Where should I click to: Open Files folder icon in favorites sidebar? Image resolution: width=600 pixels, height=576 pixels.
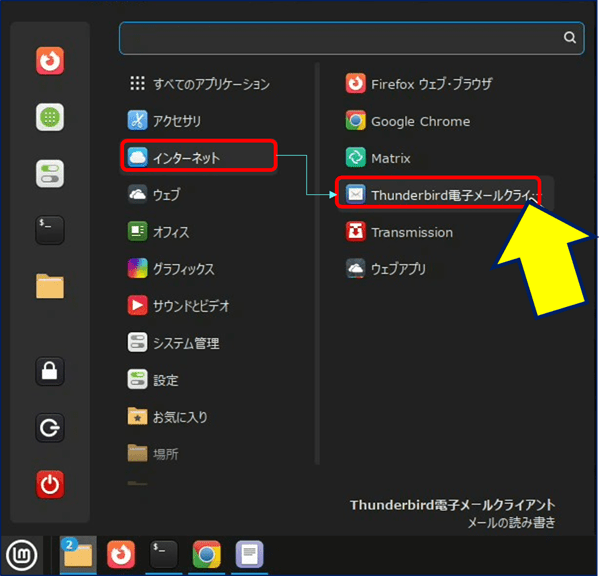pyautogui.click(x=50, y=286)
